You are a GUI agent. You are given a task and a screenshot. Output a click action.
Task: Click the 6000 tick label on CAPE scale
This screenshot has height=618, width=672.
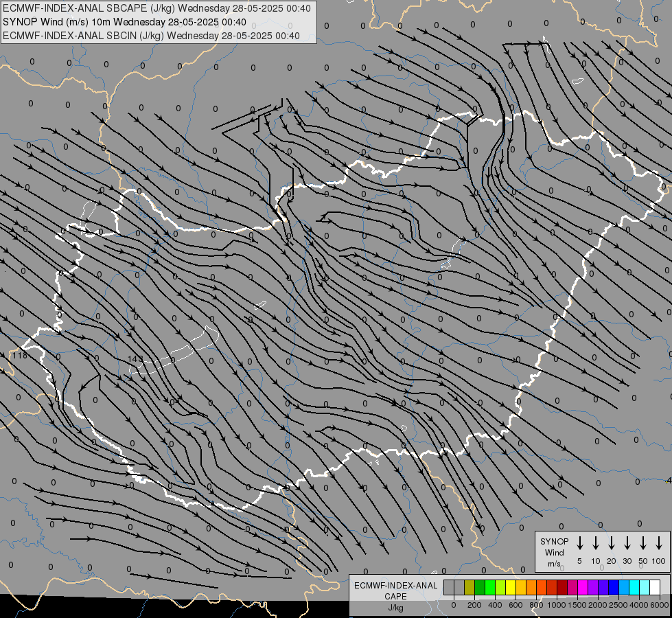coord(659,605)
